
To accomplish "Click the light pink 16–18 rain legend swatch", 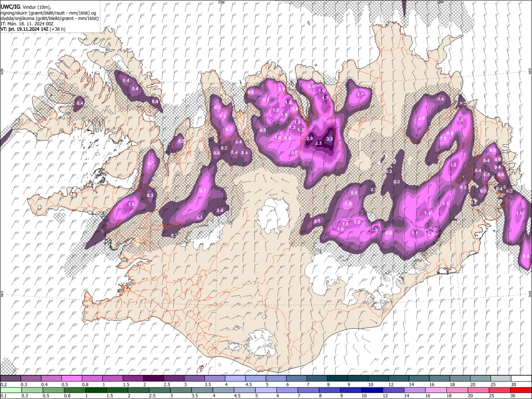I will pyautogui.click(x=436, y=390).
